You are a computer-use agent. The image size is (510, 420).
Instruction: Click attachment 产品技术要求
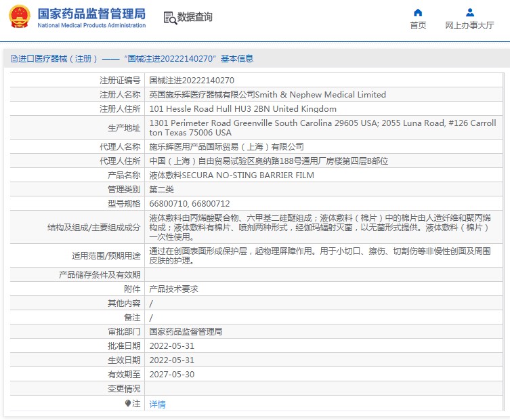tap(173, 289)
